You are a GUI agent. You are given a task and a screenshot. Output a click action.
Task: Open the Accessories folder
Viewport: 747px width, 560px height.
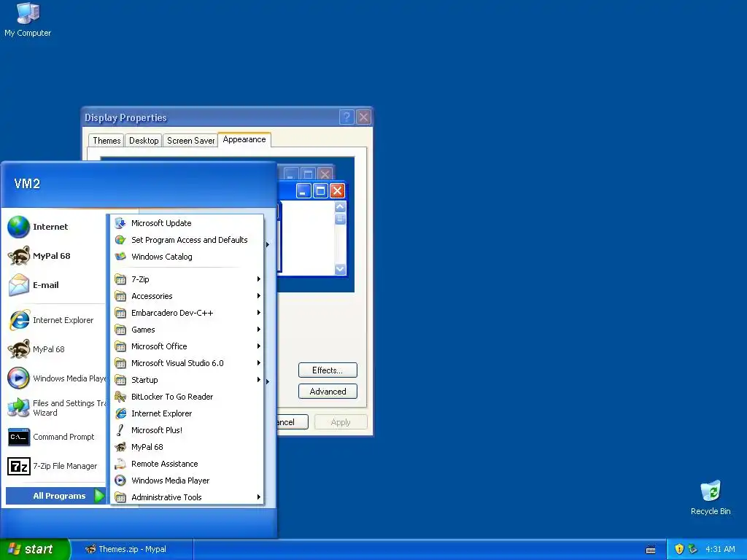(x=187, y=296)
